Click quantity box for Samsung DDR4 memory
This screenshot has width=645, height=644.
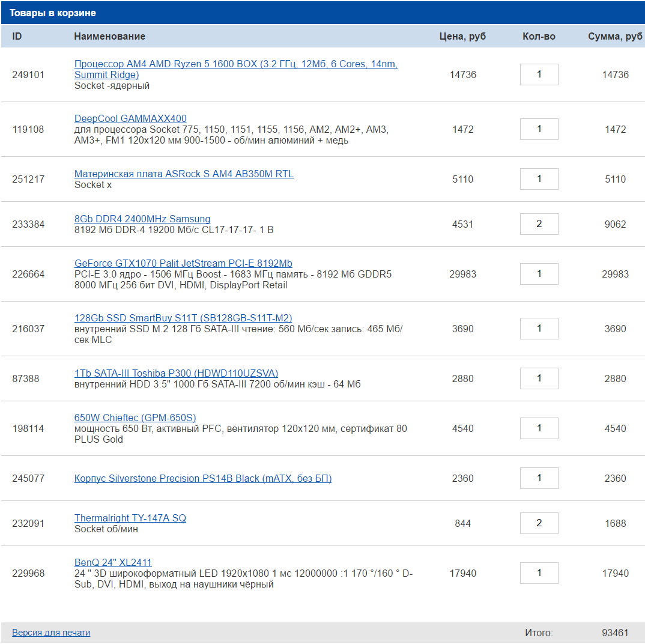click(539, 224)
